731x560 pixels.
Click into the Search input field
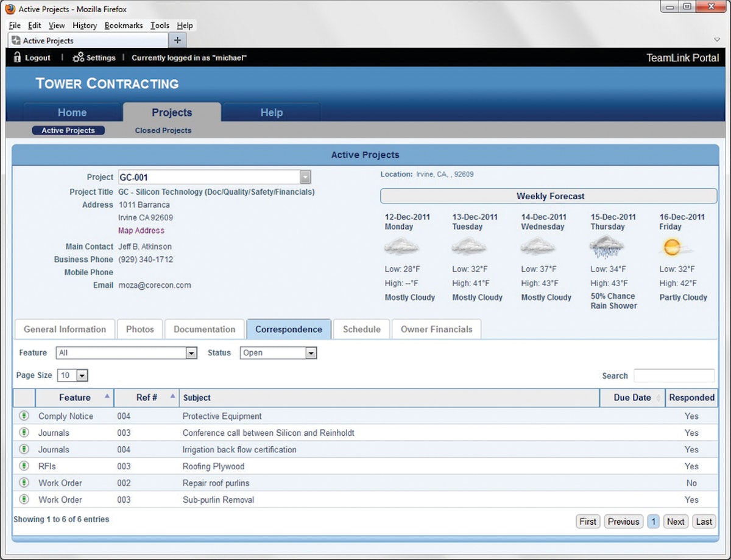click(x=674, y=376)
